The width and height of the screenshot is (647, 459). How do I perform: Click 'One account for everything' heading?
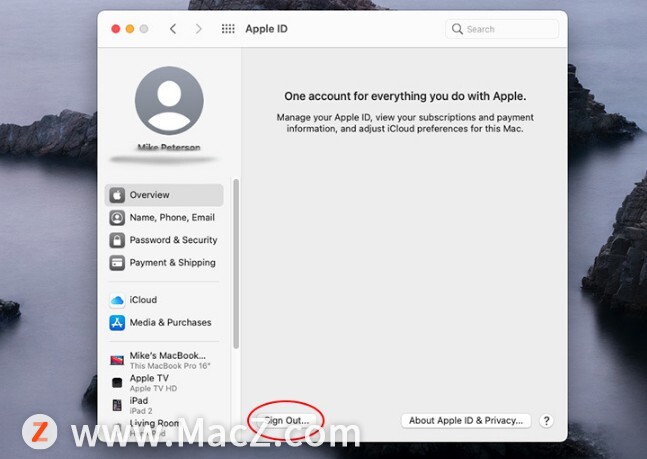click(405, 96)
